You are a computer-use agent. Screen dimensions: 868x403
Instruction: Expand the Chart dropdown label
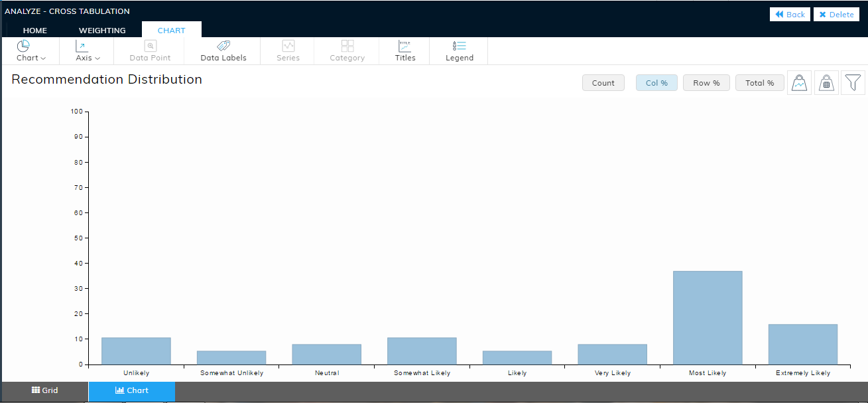31,58
